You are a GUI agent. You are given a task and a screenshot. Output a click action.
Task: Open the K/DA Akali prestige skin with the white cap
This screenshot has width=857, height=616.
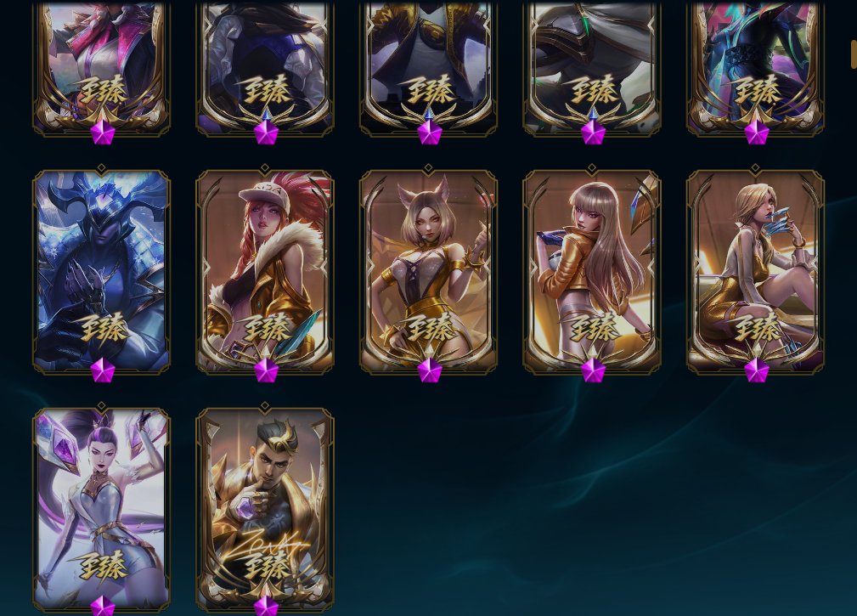point(265,272)
